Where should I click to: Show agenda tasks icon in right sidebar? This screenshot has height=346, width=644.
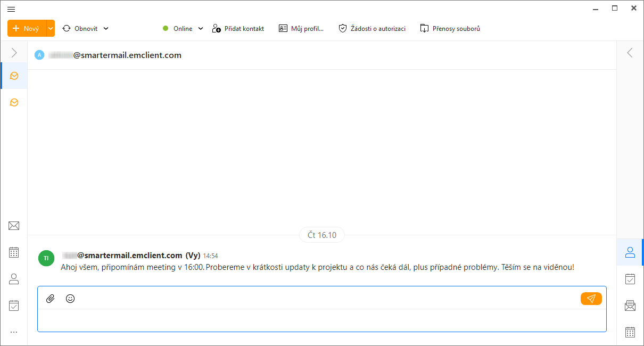click(630, 278)
